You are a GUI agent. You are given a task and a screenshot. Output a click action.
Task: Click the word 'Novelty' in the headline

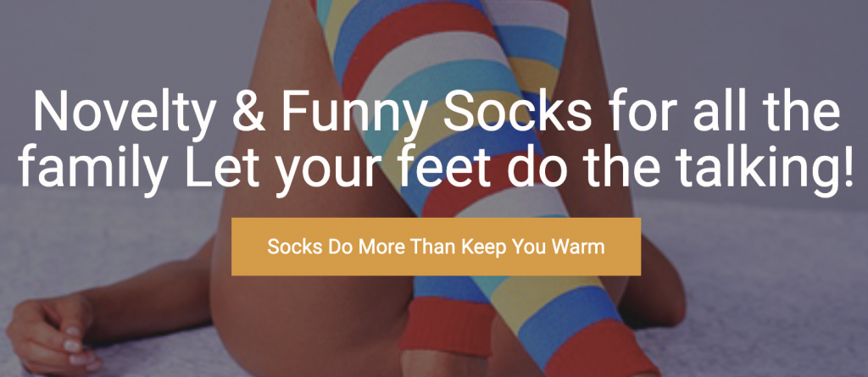pyautogui.click(x=124, y=109)
